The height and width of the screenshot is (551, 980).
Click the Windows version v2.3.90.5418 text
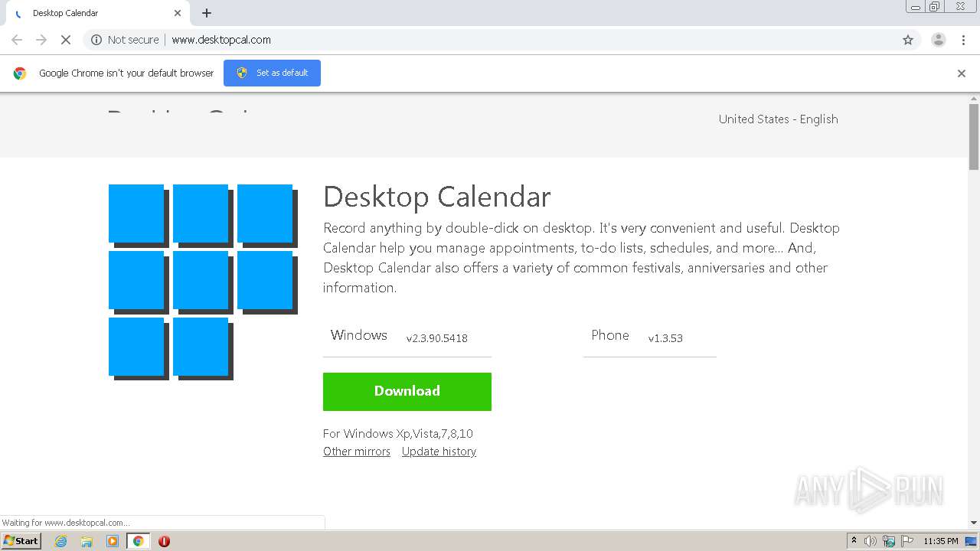(437, 338)
